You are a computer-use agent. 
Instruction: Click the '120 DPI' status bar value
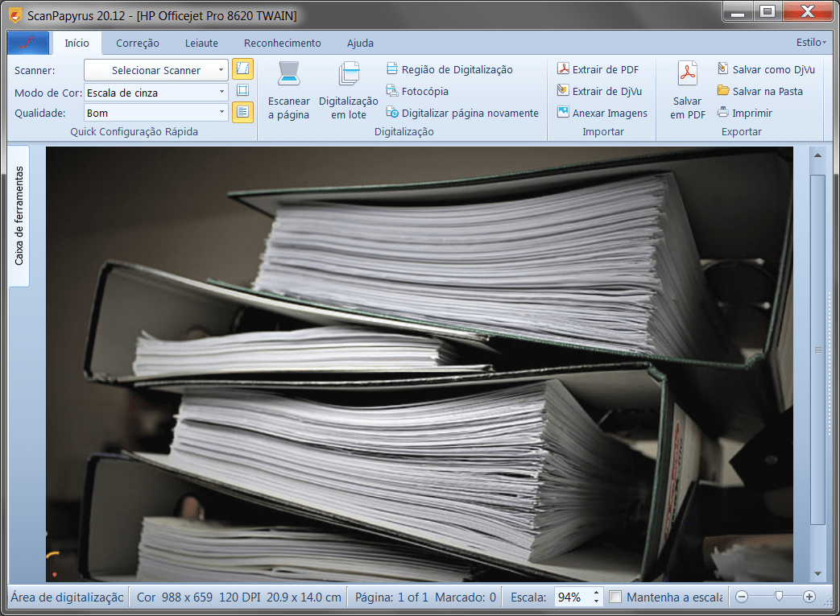click(x=239, y=597)
